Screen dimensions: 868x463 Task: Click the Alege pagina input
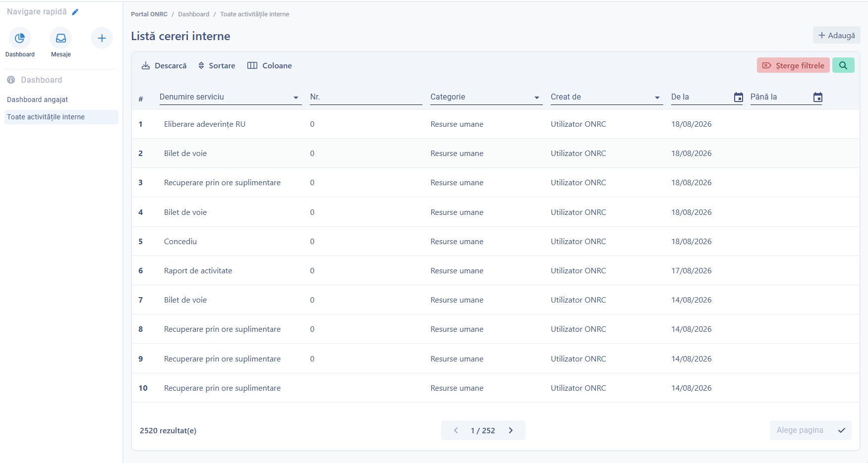(x=800, y=430)
